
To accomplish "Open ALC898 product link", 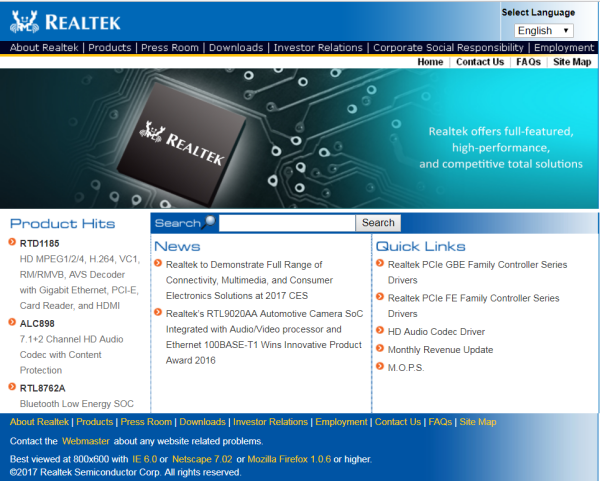I will coord(37,324).
